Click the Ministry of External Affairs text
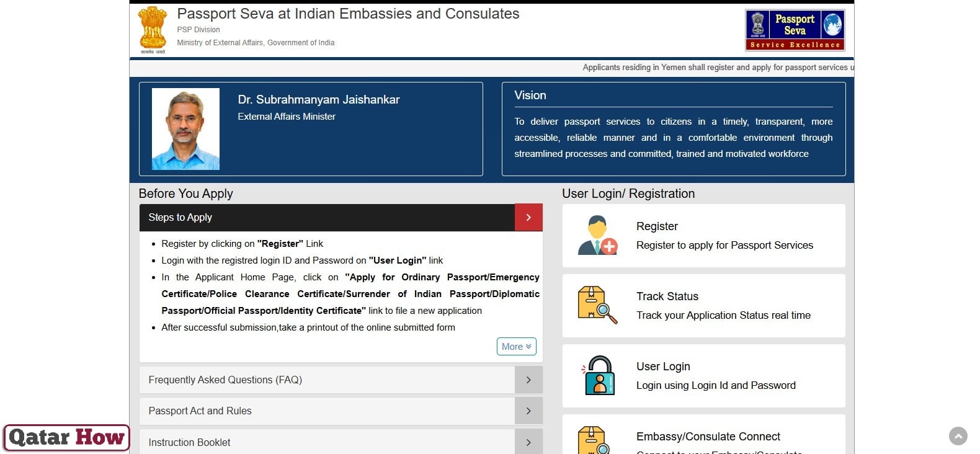Image resolution: width=980 pixels, height=454 pixels. [256, 43]
